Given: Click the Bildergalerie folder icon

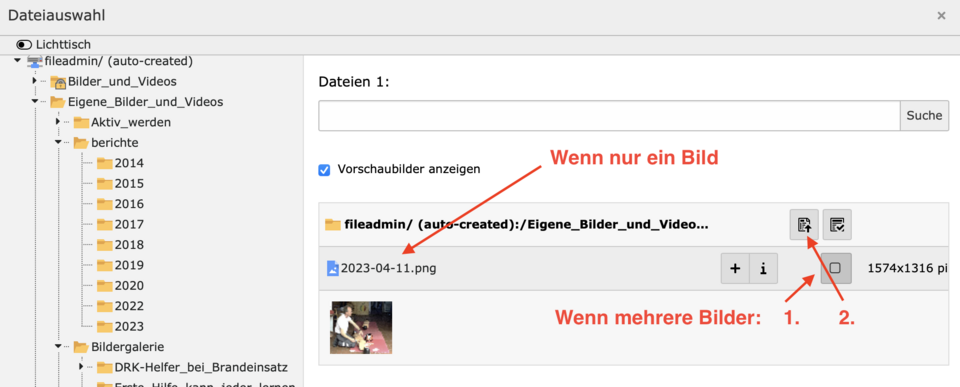Looking at the screenshot, I should pos(81,347).
